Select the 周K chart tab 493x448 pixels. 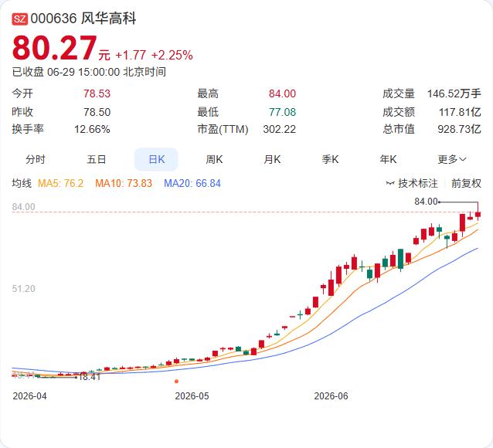214,159
